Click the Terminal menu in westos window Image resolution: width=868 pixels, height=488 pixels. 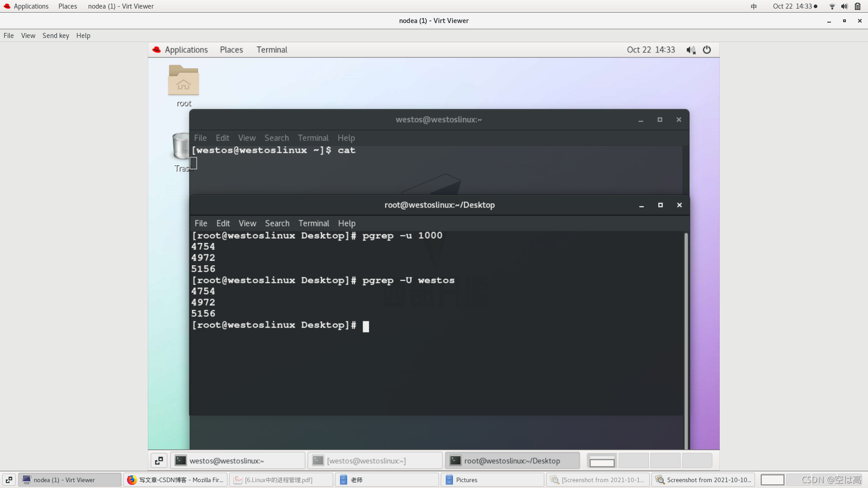click(x=313, y=138)
